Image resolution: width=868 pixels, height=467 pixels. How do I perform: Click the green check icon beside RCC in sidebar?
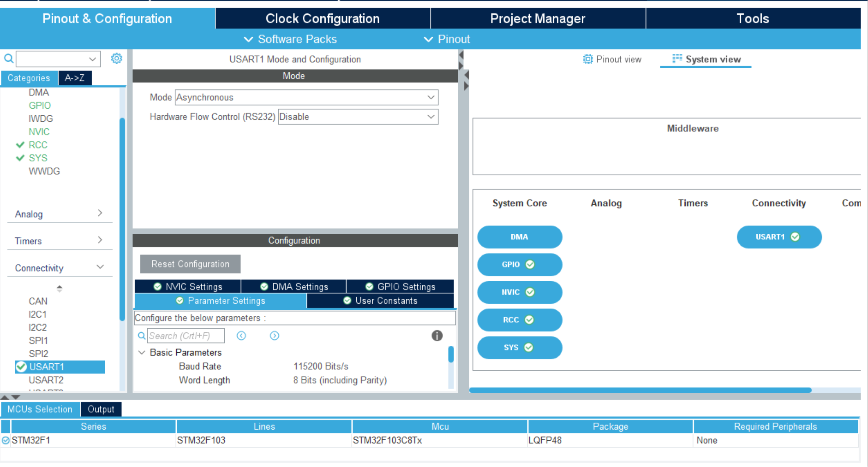click(20, 145)
